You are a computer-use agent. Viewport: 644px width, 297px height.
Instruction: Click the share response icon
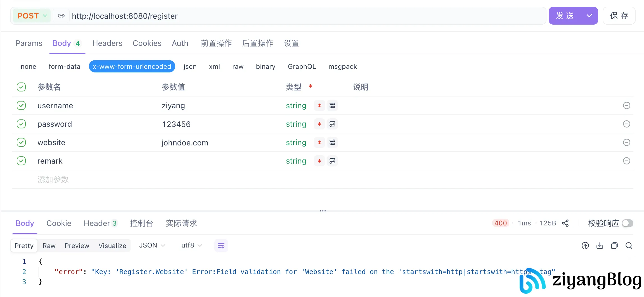[x=565, y=223]
